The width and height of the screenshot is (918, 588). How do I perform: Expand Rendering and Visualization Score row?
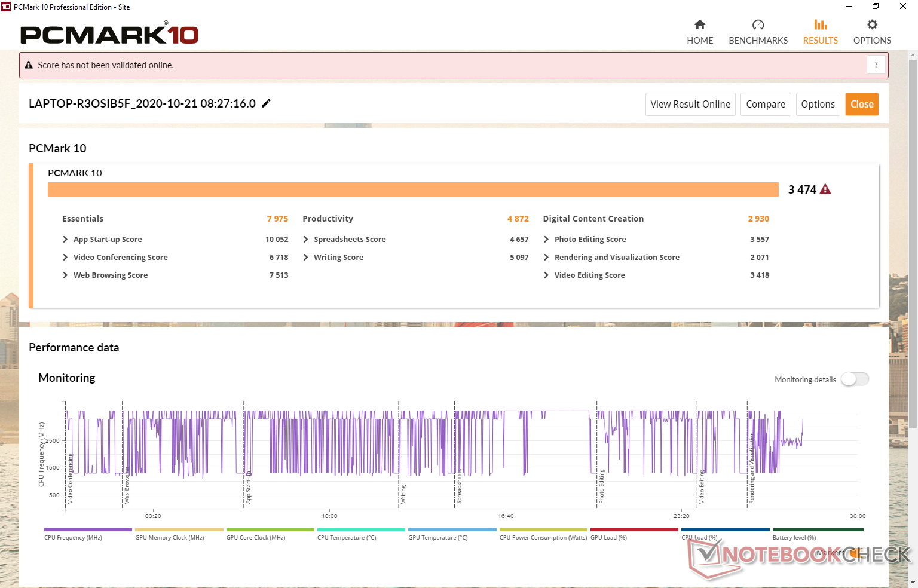coord(546,258)
